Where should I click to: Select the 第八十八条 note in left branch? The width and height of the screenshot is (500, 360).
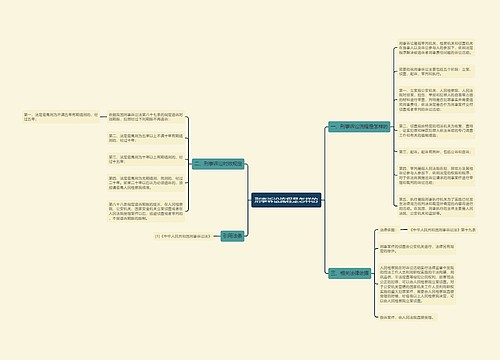pyautogui.click(x=146, y=211)
